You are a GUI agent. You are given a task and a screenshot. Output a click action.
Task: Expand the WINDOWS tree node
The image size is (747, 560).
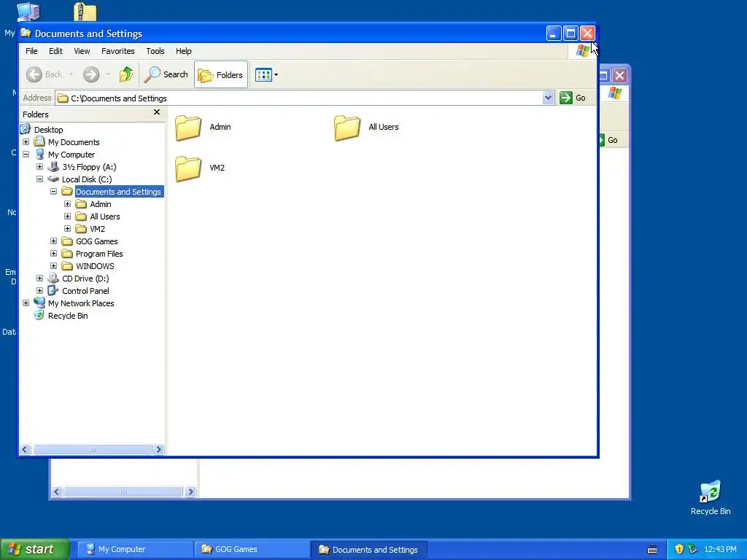pyautogui.click(x=53, y=265)
